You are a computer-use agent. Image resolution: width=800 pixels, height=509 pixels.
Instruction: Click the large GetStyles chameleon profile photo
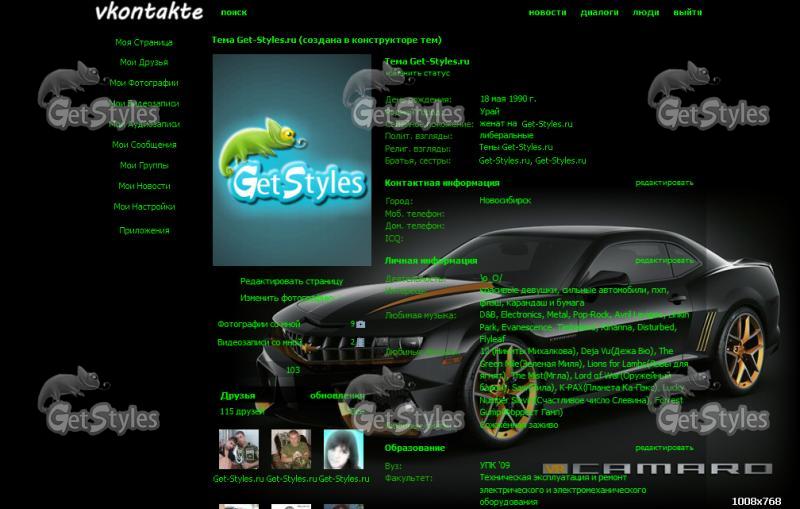[292, 160]
